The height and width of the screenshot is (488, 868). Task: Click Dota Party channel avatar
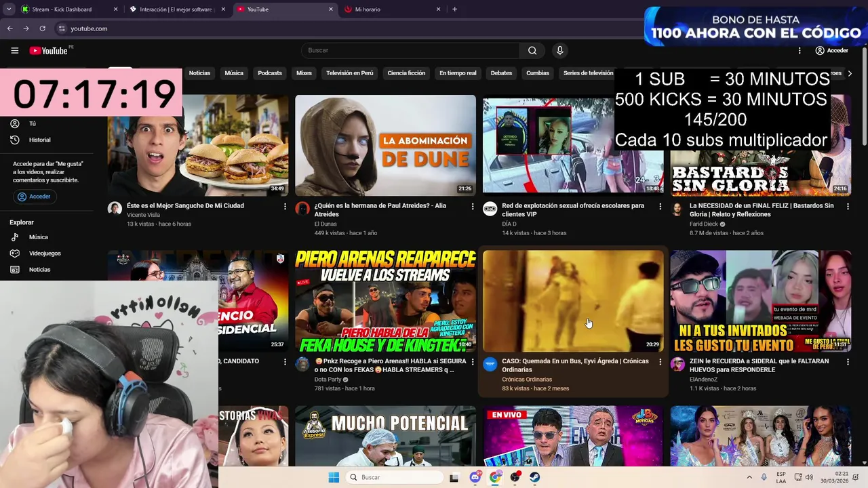point(302,365)
